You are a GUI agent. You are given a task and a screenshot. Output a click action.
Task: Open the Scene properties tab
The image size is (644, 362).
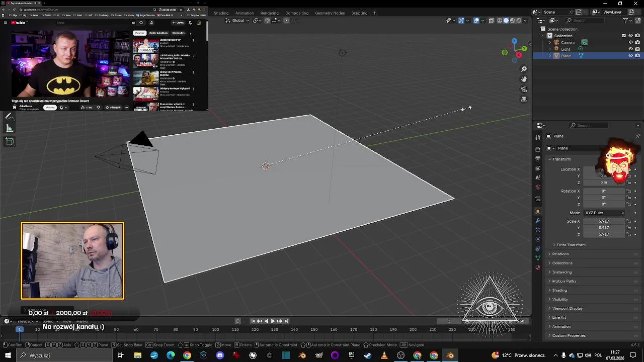pos(538,177)
